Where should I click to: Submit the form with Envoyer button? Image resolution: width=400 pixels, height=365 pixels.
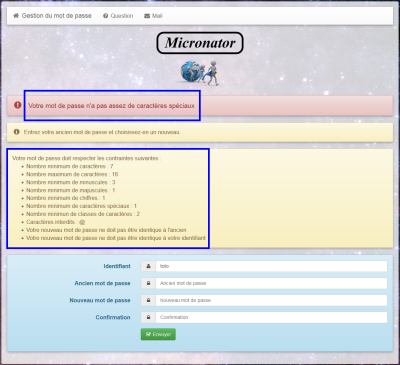(158, 334)
